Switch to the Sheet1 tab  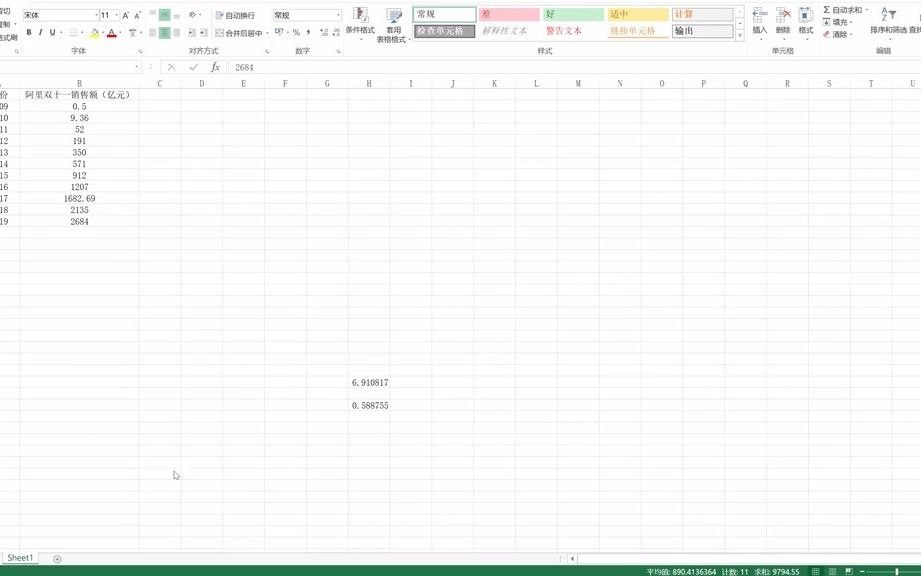20,557
